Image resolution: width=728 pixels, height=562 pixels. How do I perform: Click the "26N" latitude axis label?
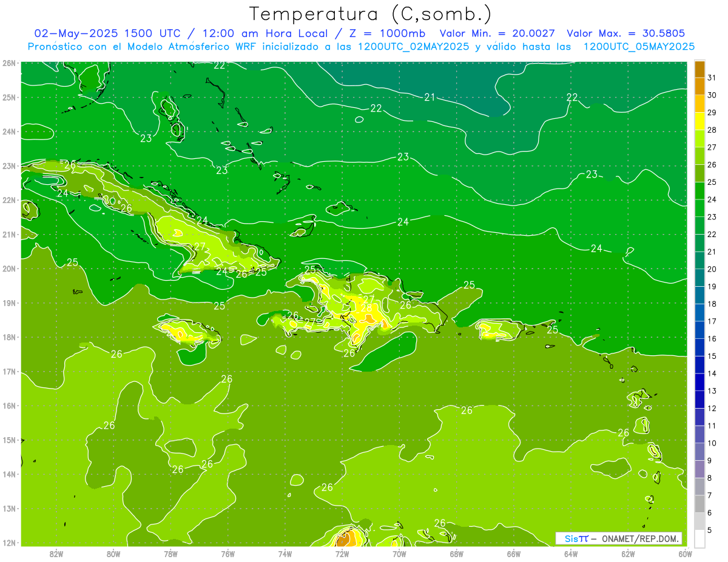pyautogui.click(x=8, y=63)
